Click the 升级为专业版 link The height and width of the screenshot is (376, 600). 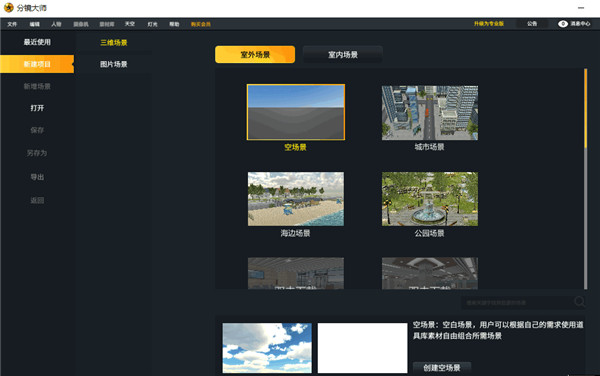point(489,24)
